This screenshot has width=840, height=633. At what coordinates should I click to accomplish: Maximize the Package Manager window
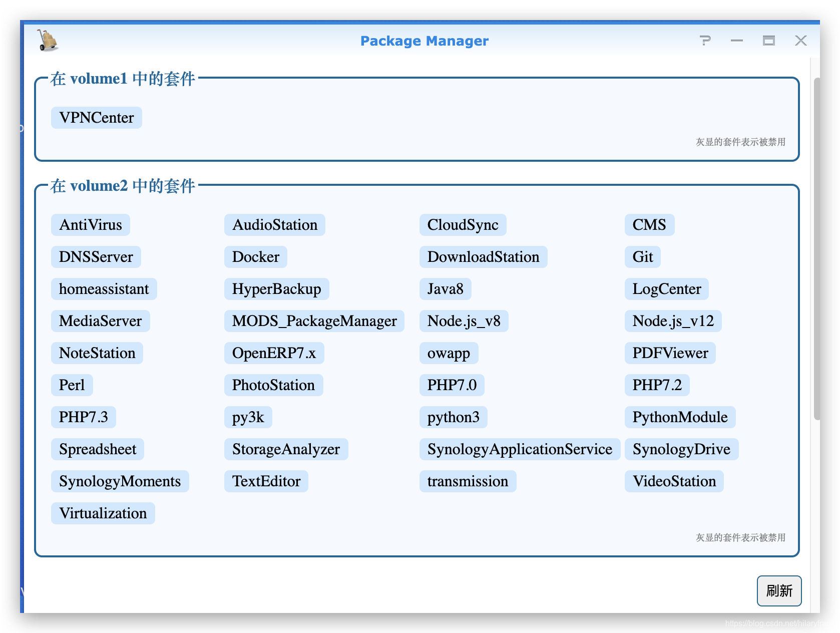tap(769, 41)
